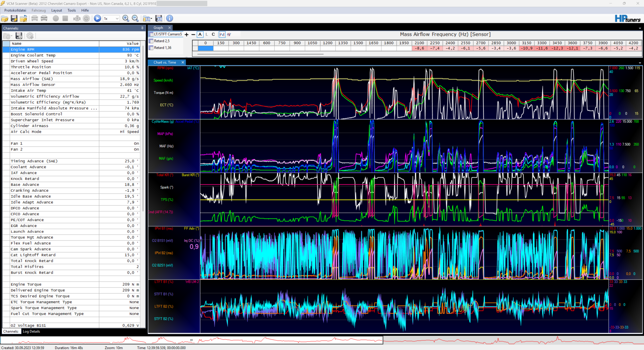Screen dimensions: 644x350
Task: Click the RPM (rpm) legend label
Action: tap(165, 68)
